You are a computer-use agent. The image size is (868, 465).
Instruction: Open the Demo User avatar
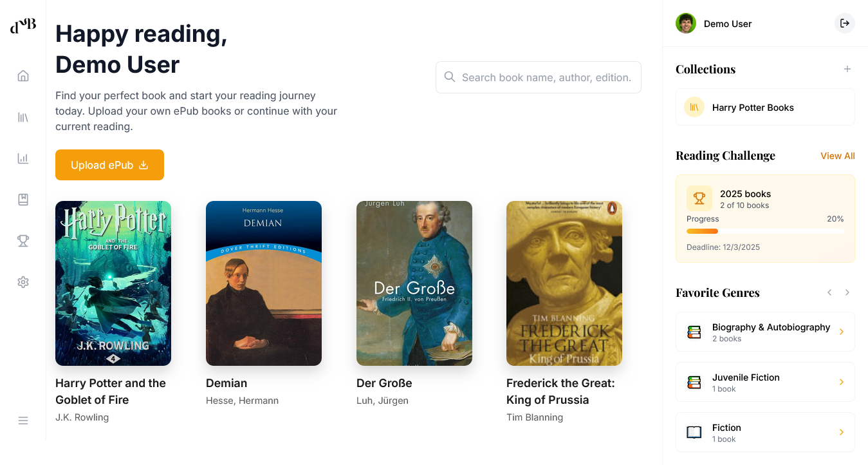click(685, 23)
